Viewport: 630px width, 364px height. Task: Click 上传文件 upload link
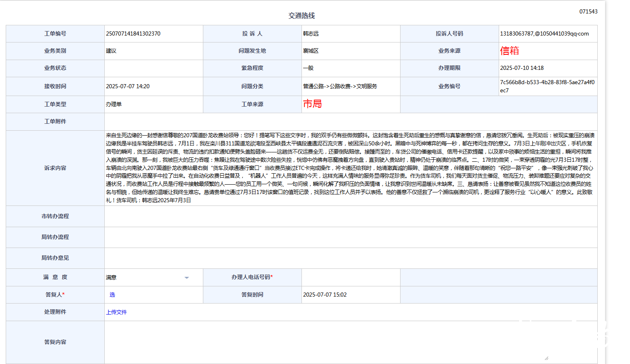(117, 312)
